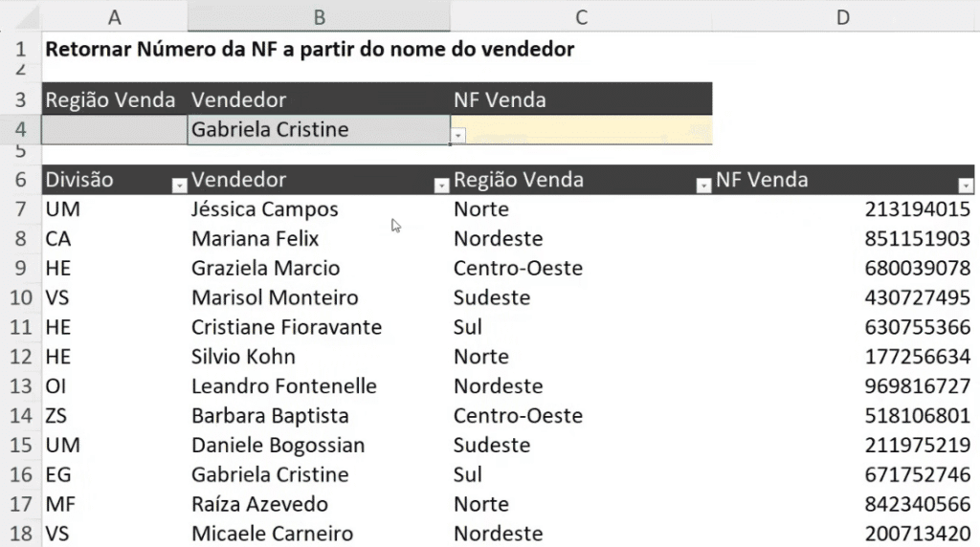Click the Gabriela Cristine cell in row 4
This screenshot has height=547, width=980.
[316, 130]
